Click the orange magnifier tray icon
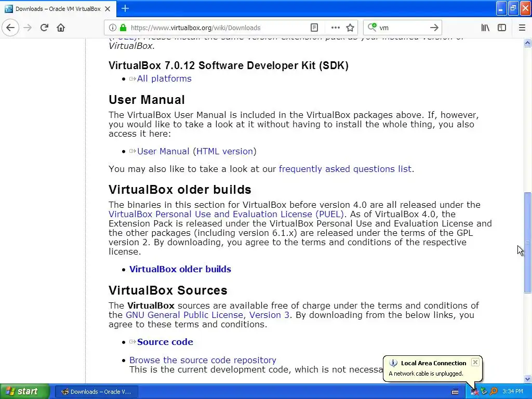 [494, 392]
